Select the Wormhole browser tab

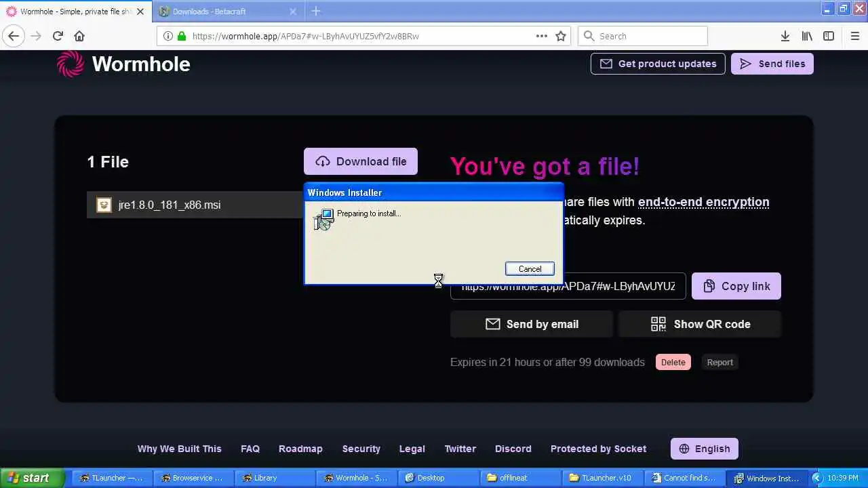point(75,12)
